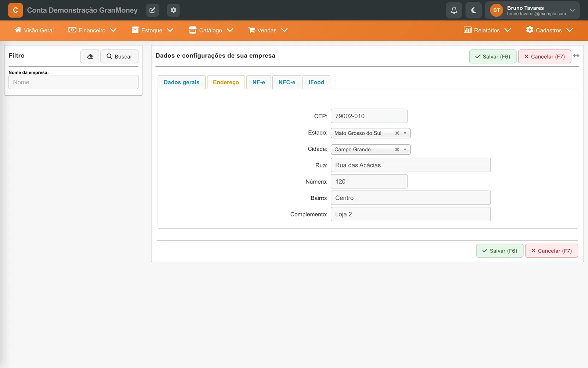The image size is (588, 368).
Task: Open the Cadastros menu
Action: click(549, 30)
